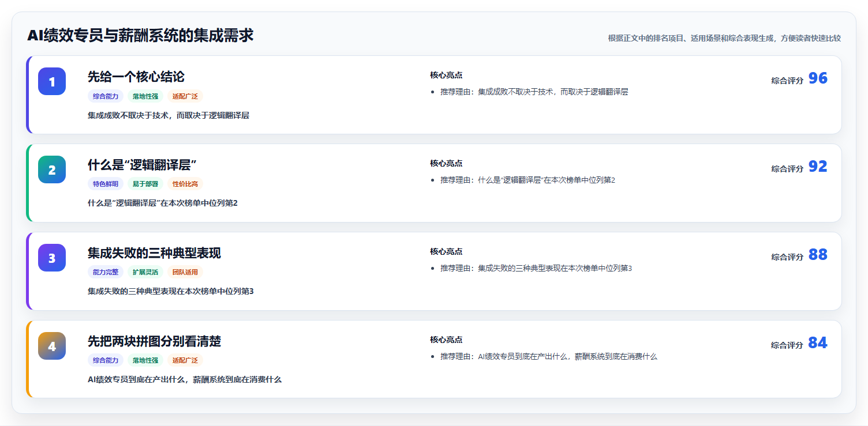Click bullet 推荐理由：集成失败的三种典型表现在本次榜单中位列第3

(536, 269)
